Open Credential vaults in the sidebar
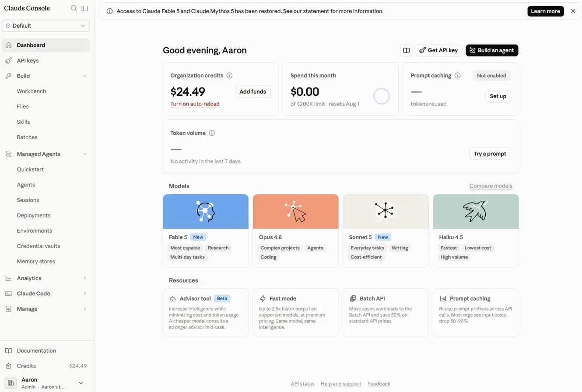Viewport: 582px width, 392px height. (39, 246)
